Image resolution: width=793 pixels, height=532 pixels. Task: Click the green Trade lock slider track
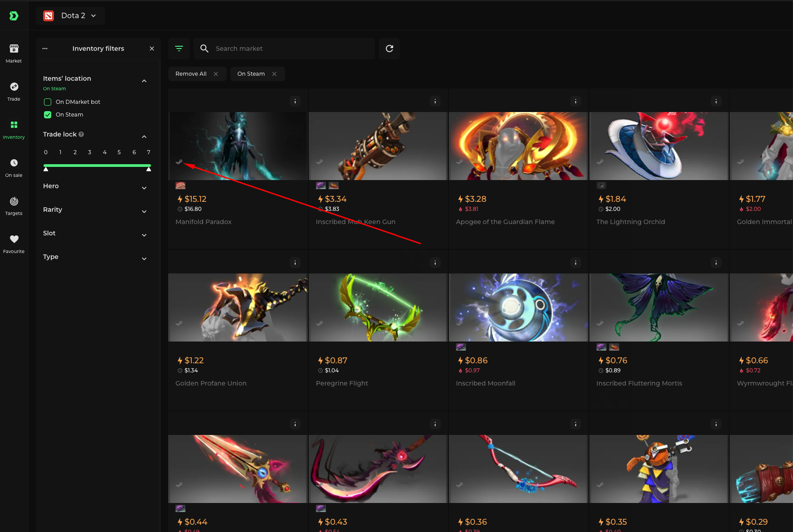coord(97,166)
